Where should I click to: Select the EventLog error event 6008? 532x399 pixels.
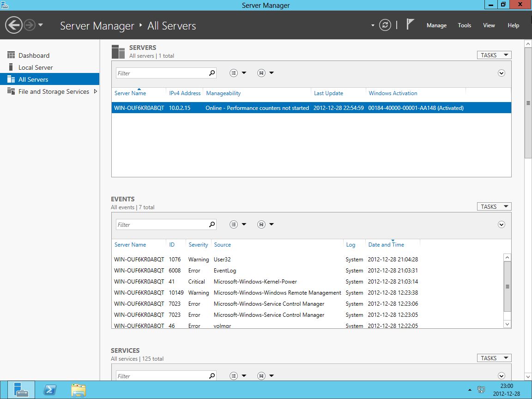pyautogui.click(x=307, y=271)
